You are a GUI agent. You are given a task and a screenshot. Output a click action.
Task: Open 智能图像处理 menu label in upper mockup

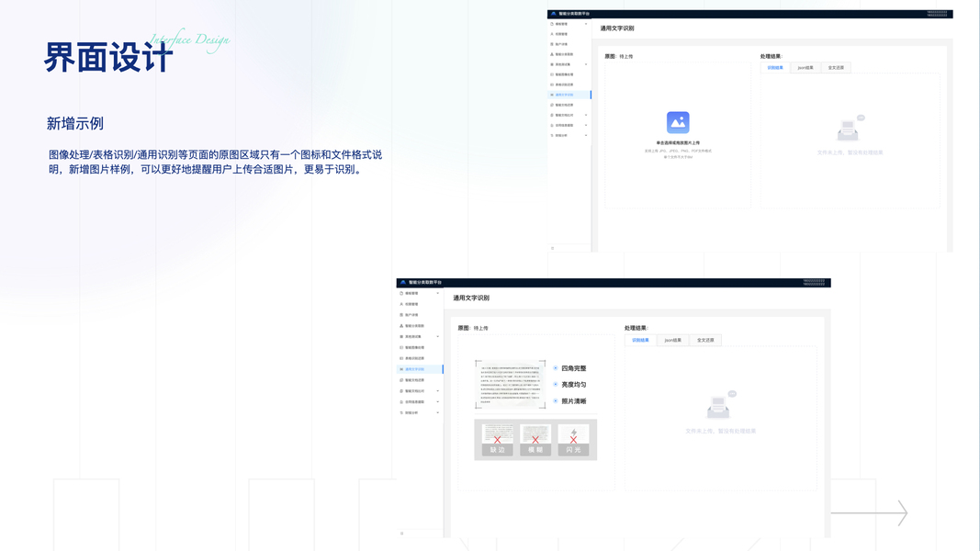564,74
